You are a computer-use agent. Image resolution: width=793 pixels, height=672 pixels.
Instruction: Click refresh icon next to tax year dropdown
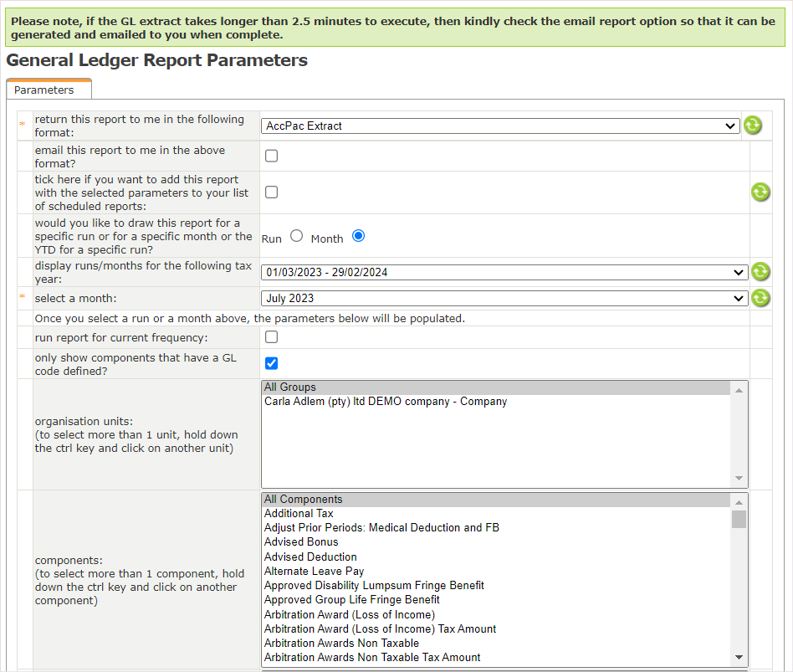tap(760, 272)
